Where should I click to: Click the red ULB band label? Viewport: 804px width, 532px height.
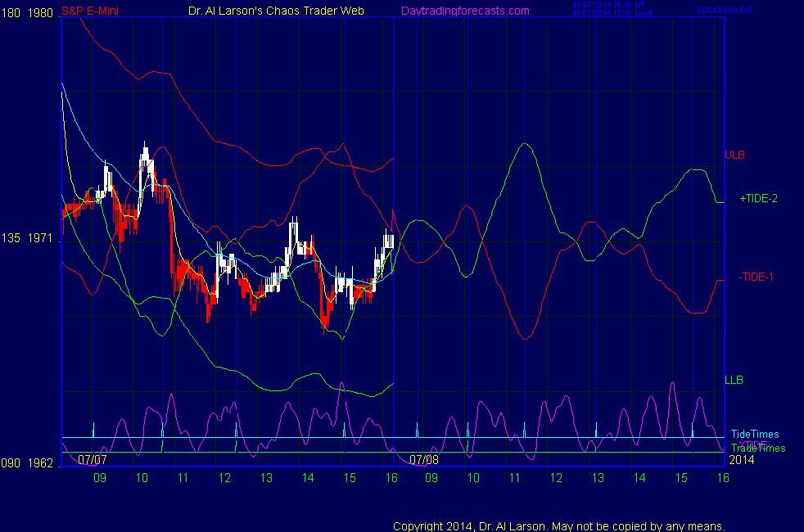click(x=734, y=155)
